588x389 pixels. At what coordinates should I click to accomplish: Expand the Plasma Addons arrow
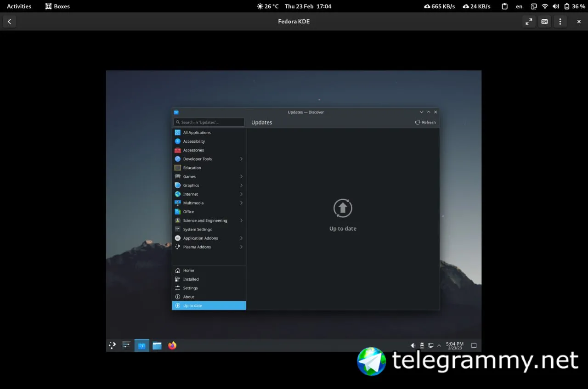coord(241,247)
